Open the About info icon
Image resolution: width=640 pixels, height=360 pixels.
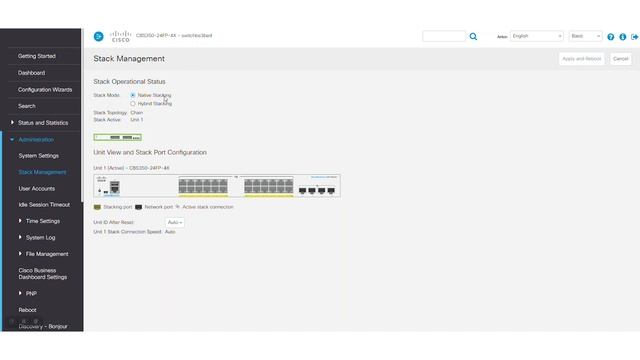click(x=622, y=37)
